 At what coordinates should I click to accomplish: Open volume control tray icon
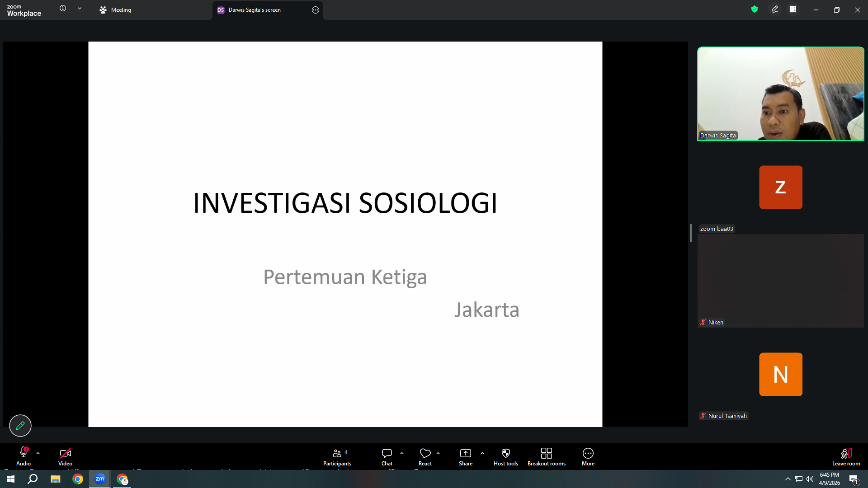point(810,479)
